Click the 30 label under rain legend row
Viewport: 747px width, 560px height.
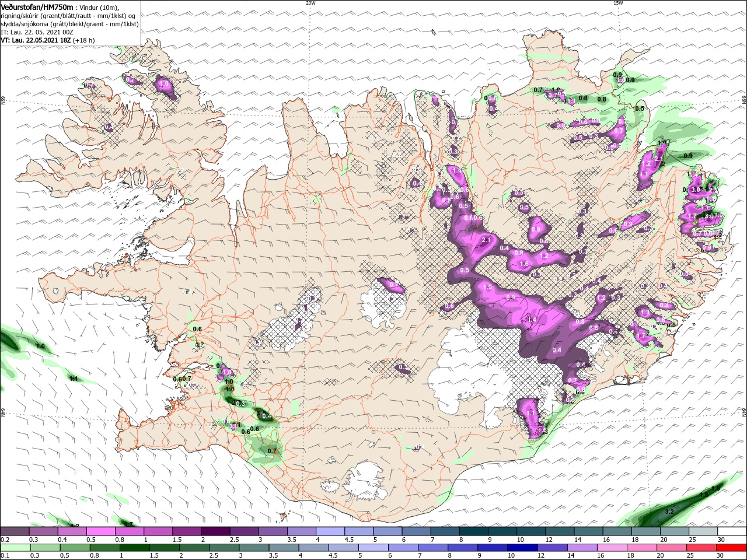point(719,556)
